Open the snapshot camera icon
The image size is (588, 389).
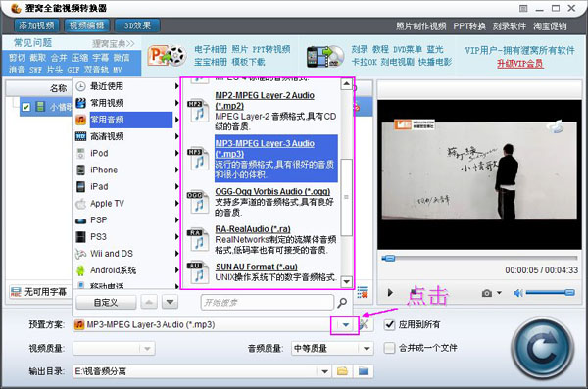[487, 293]
